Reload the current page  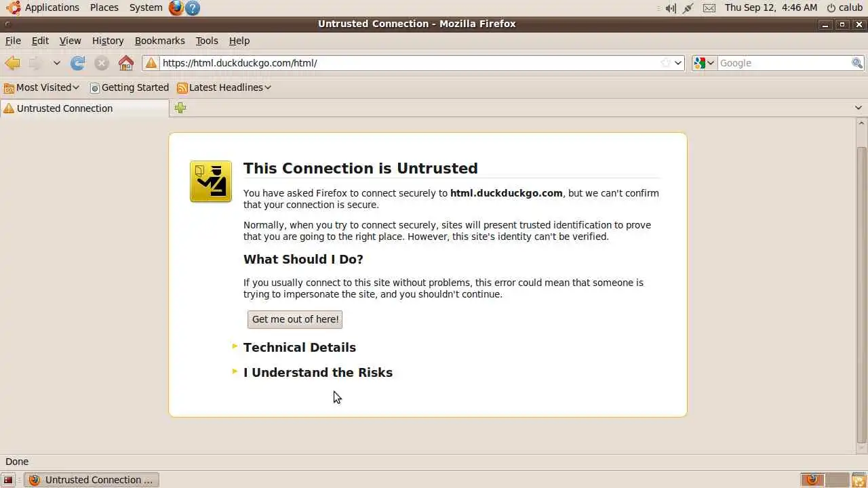(x=78, y=63)
